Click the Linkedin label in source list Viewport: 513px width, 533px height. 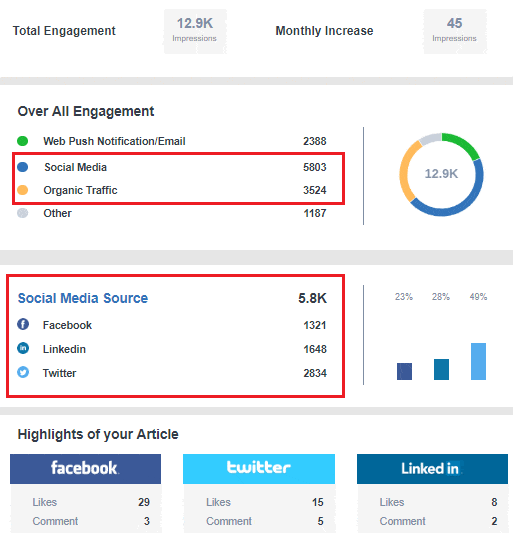click(64, 349)
